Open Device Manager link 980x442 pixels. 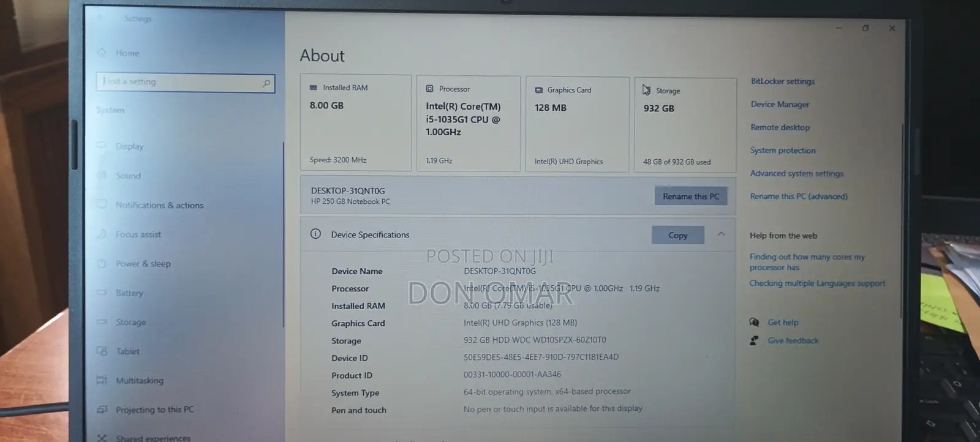[780, 105]
